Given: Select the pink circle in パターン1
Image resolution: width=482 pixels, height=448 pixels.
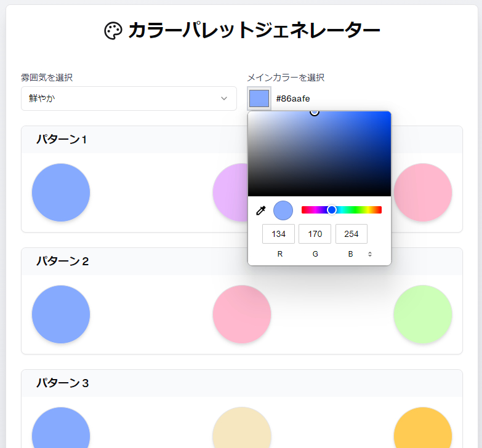Looking at the screenshot, I should (423, 193).
